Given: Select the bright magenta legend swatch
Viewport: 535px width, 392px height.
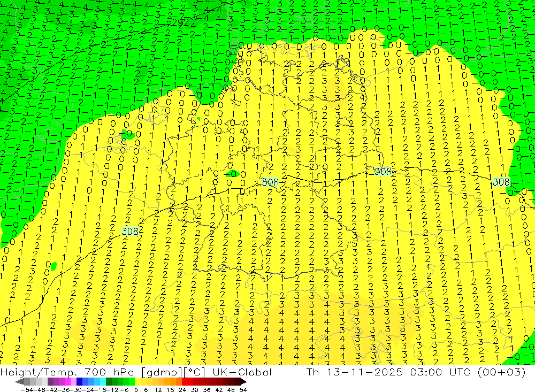Looking at the screenshot, I should 68,382.
